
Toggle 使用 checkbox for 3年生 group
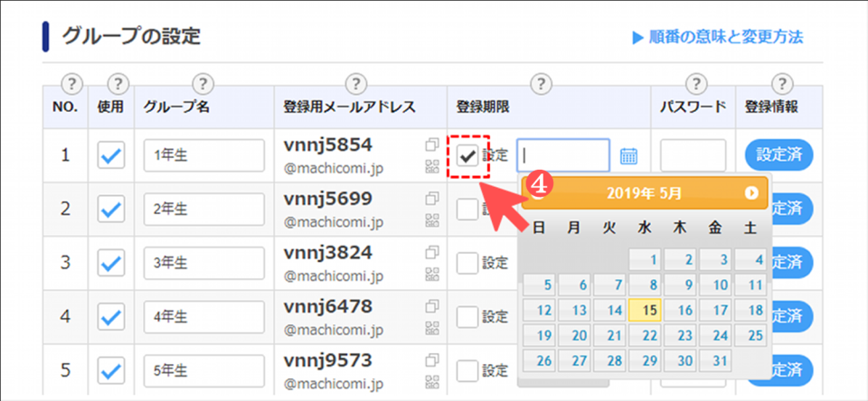click(x=110, y=263)
